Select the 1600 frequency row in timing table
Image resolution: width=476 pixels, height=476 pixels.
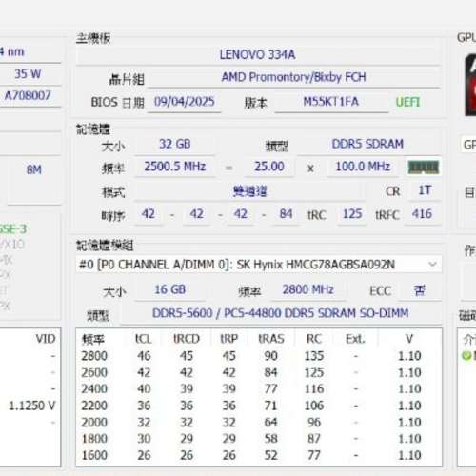click(x=258, y=455)
